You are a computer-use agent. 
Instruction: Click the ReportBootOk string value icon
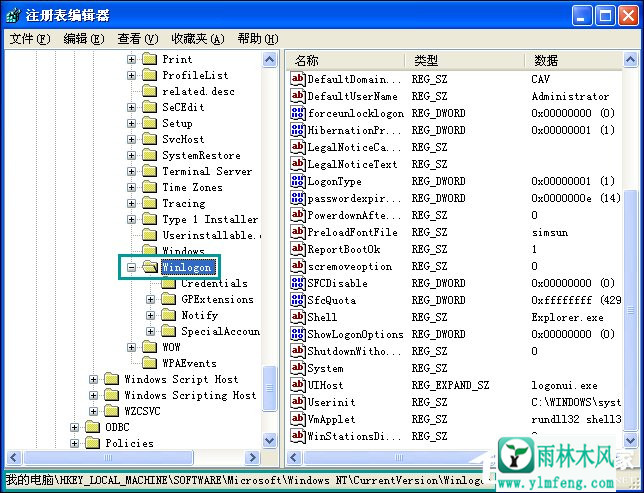[x=298, y=249]
